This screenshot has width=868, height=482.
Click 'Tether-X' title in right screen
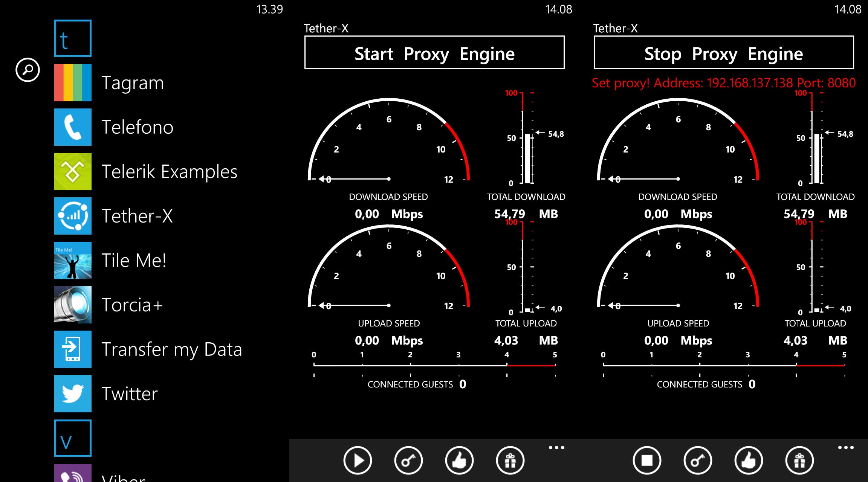coord(615,28)
